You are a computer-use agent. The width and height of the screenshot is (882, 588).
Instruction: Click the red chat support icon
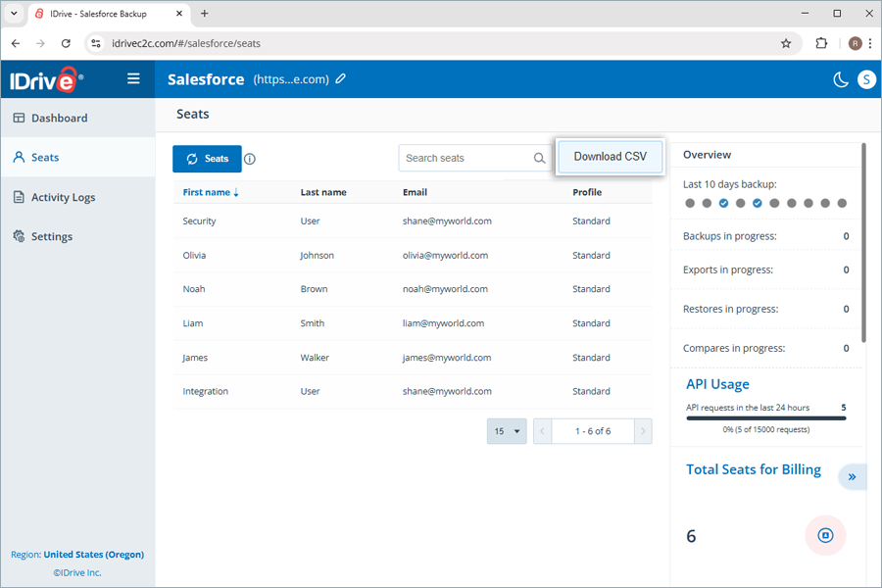pos(825,535)
